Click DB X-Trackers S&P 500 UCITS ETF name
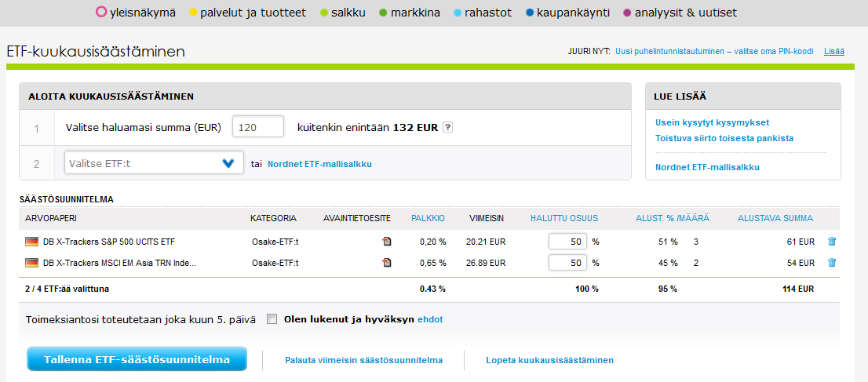 point(108,242)
